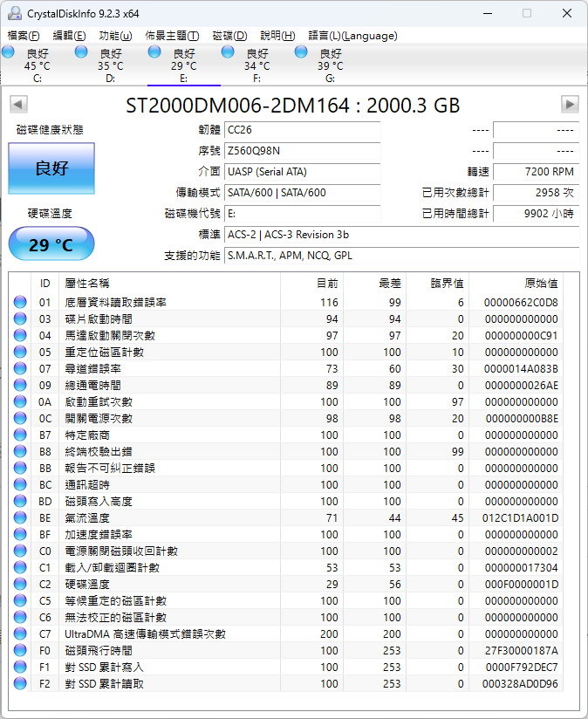Select the C: drive tab at 45 °C
This screenshot has width=588, height=719.
pos(37,65)
